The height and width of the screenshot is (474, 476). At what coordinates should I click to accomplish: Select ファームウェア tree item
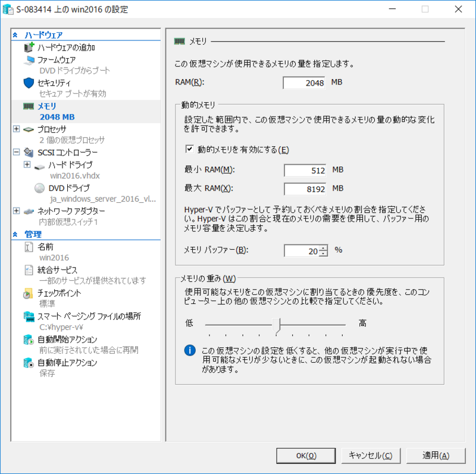click(x=57, y=60)
